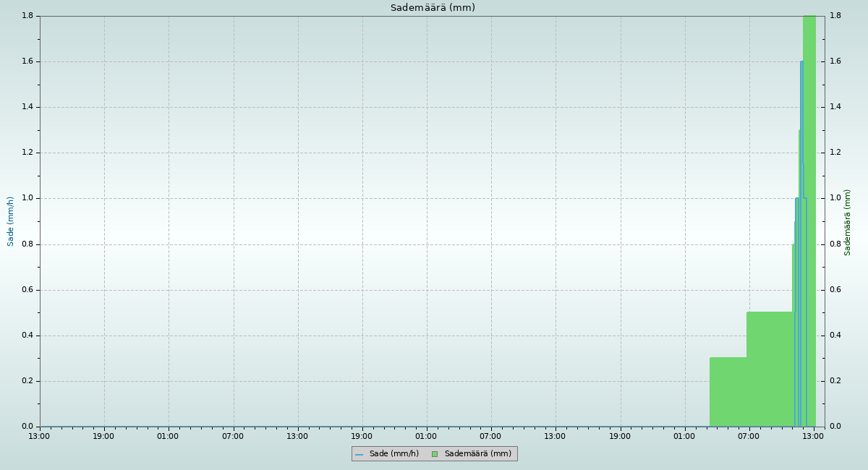The width and height of the screenshot is (868, 470).
Task: Click the rightmost 13:00 x-axis label
Action: click(814, 436)
